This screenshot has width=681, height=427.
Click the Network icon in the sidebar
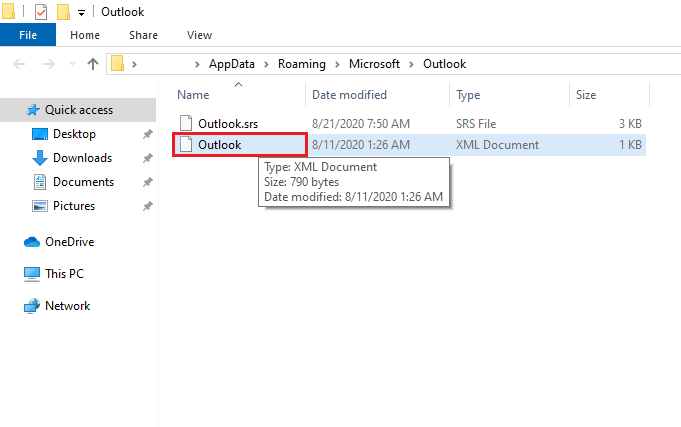(32, 306)
